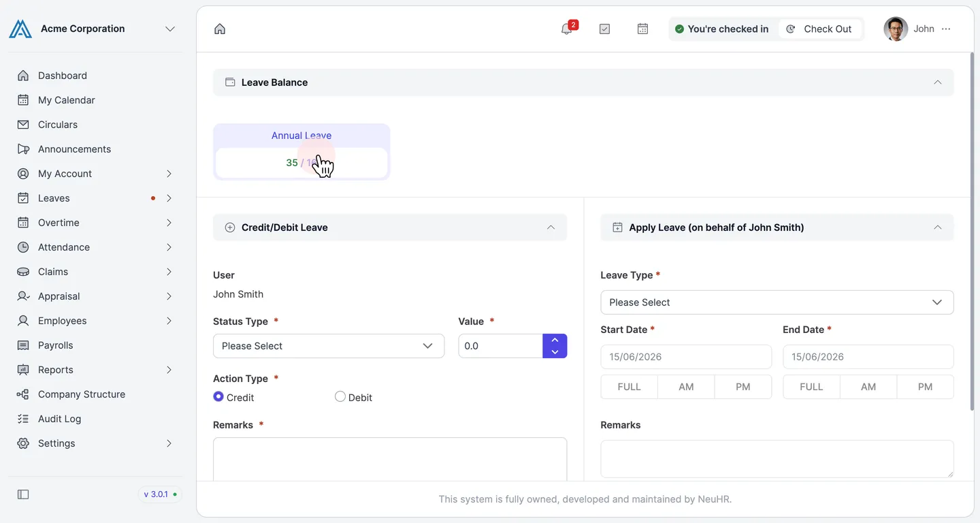This screenshot has width=980, height=523.
Task: Click the Acme Corporation logo
Action: click(x=20, y=29)
